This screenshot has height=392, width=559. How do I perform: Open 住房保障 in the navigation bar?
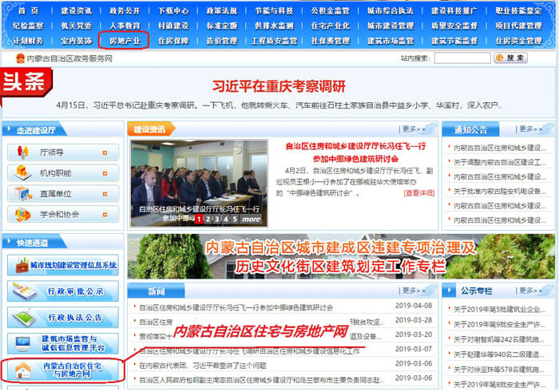(173, 41)
